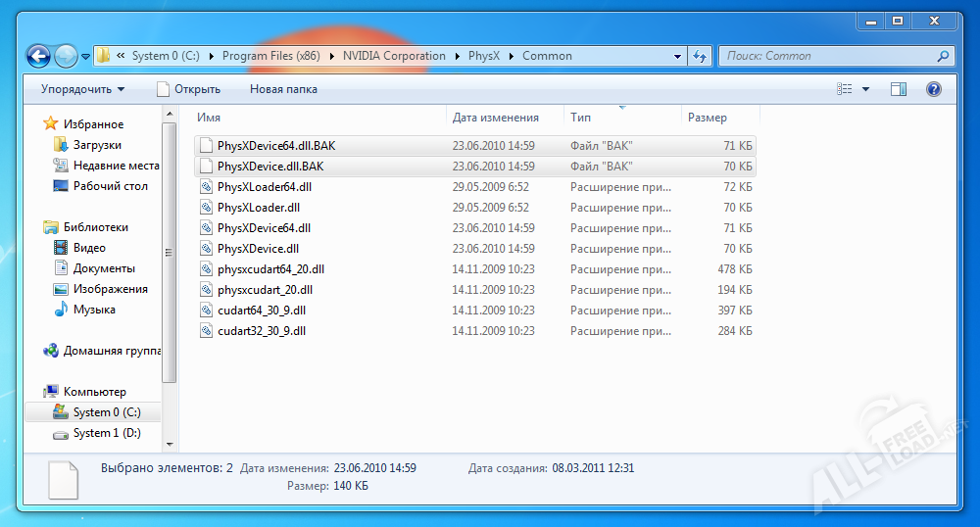Select the cudart32_30_9.dll file icon
Viewport: 980px width, 527px height.
click(206, 331)
